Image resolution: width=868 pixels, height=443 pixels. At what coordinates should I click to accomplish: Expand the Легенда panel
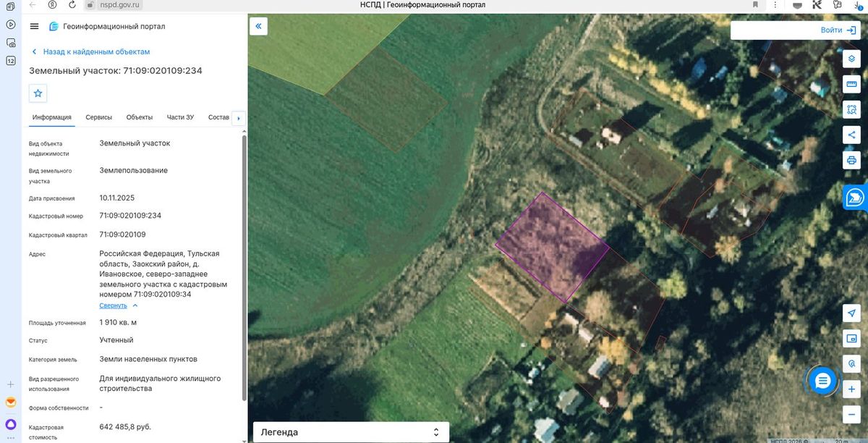click(x=351, y=432)
